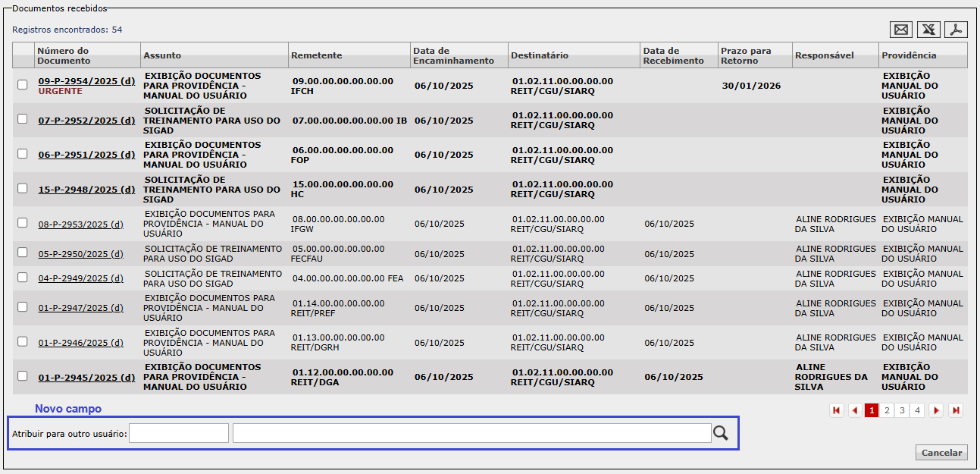Open page 2 of the results
Image resolution: width=980 pixels, height=474 pixels.
click(x=887, y=410)
